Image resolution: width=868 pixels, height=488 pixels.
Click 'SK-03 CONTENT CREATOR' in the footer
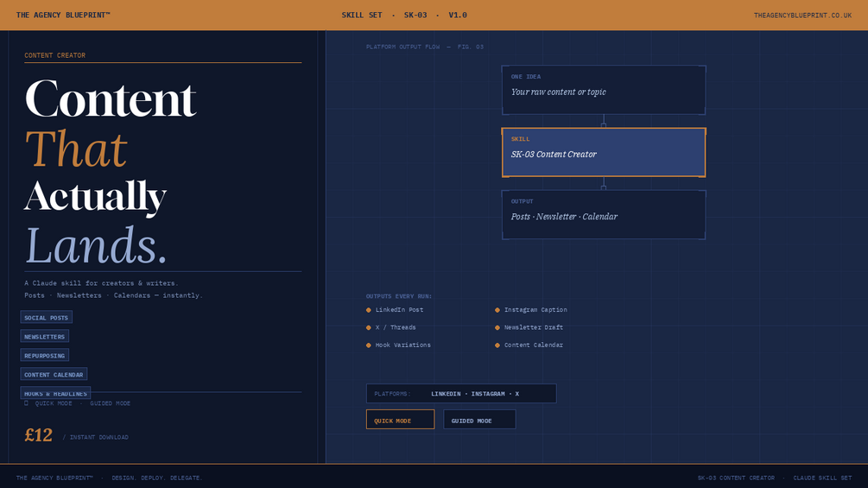[x=736, y=478]
